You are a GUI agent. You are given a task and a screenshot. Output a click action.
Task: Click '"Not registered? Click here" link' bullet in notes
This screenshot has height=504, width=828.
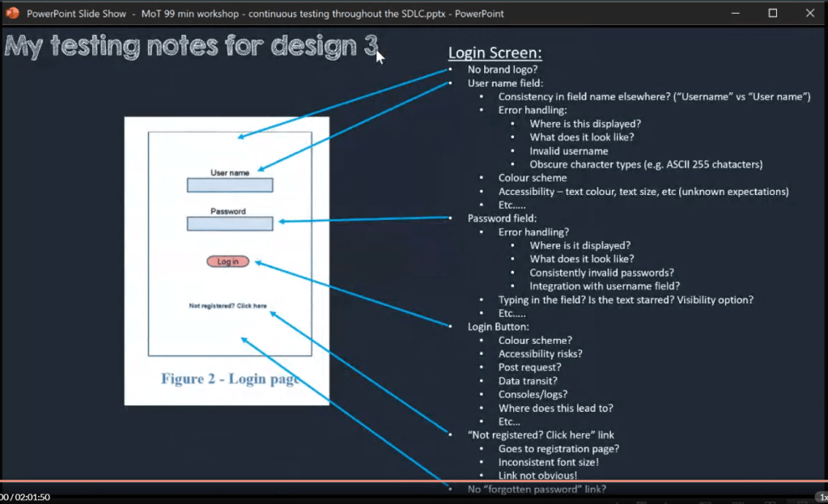tap(541, 435)
